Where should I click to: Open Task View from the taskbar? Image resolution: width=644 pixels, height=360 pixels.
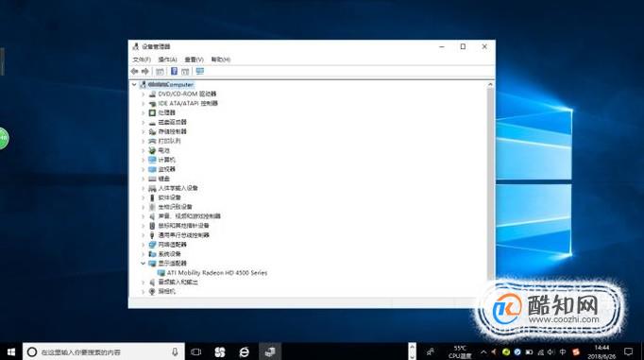196,351
